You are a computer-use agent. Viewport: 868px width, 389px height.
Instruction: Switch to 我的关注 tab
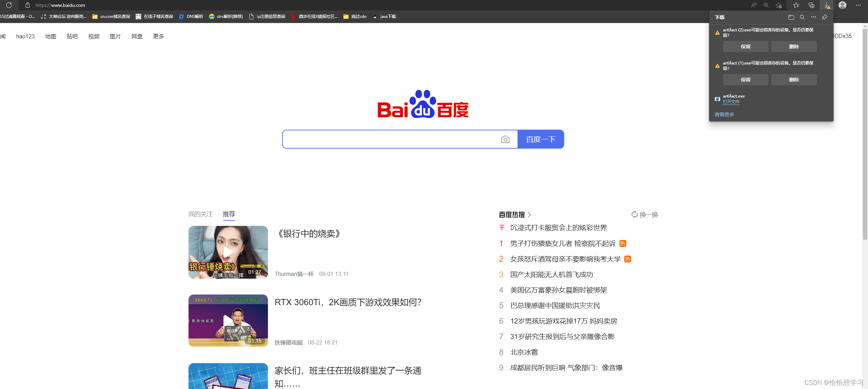point(200,214)
